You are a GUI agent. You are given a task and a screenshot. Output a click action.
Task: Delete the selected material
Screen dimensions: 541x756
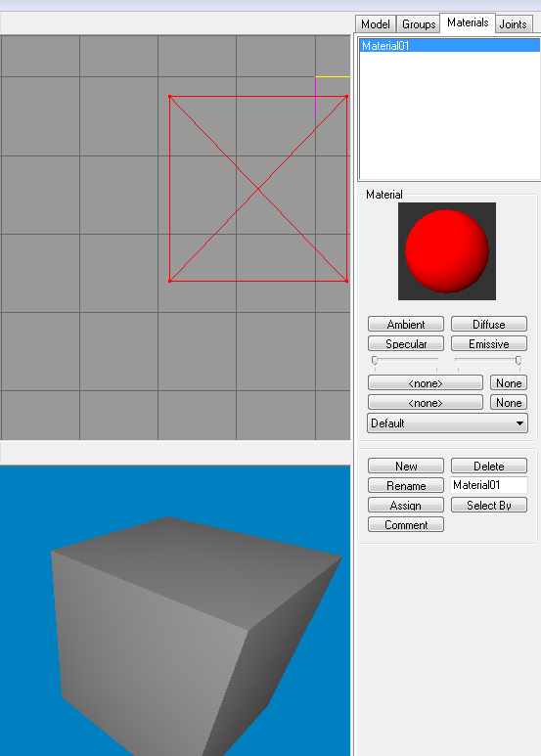pos(489,466)
